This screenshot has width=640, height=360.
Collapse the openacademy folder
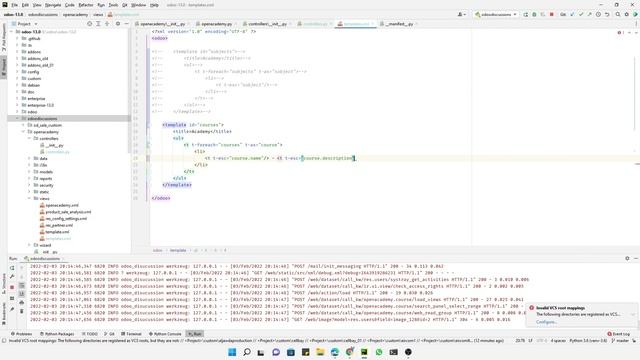click(x=24, y=132)
